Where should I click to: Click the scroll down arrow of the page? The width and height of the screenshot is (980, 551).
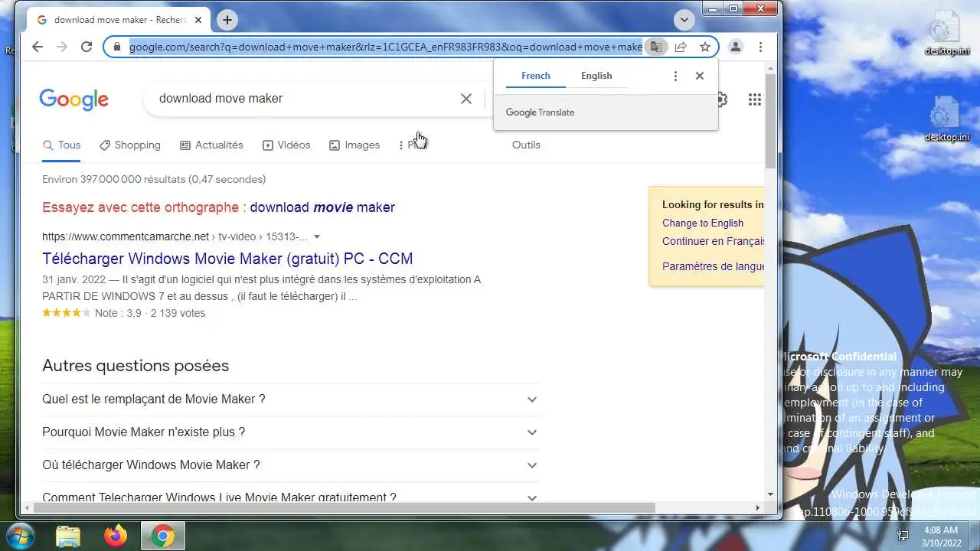(x=770, y=494)
